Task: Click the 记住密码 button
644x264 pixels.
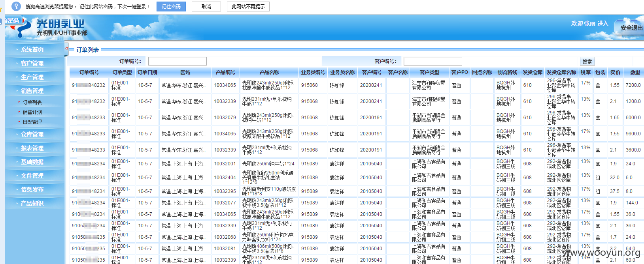Action: [171, 7]
